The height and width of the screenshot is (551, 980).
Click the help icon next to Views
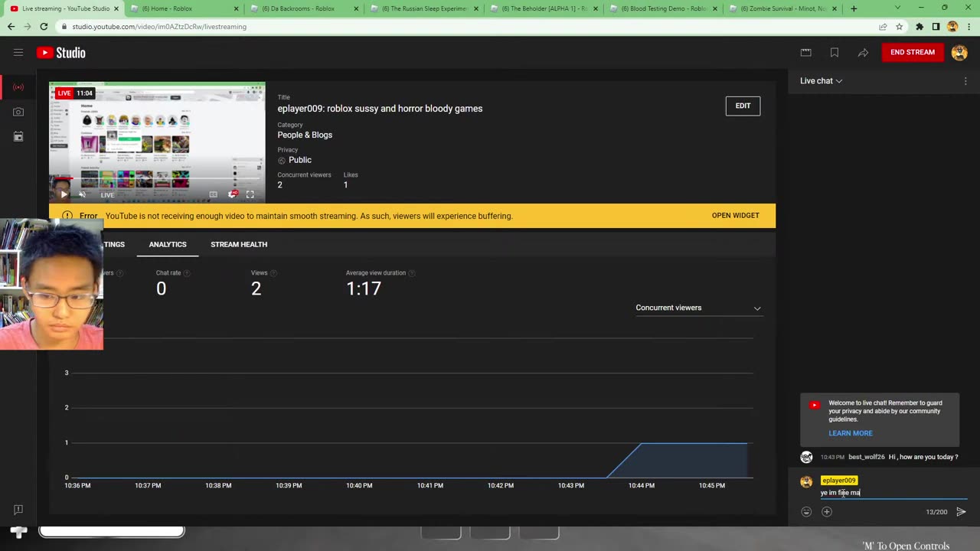click(x=273, y=273)
